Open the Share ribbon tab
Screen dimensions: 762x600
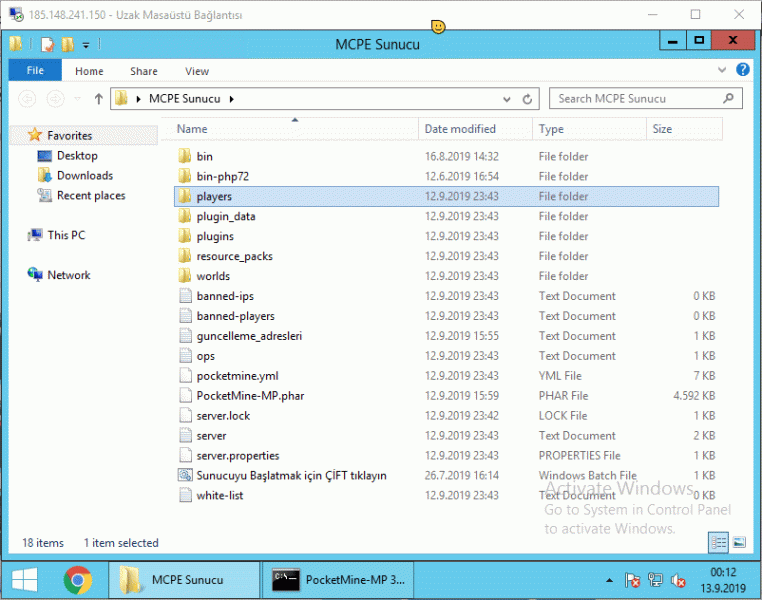[144, 71]
